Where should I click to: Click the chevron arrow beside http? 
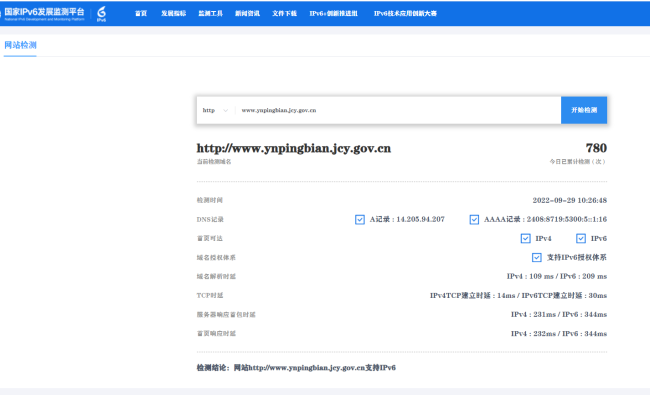tap(226, 110)
